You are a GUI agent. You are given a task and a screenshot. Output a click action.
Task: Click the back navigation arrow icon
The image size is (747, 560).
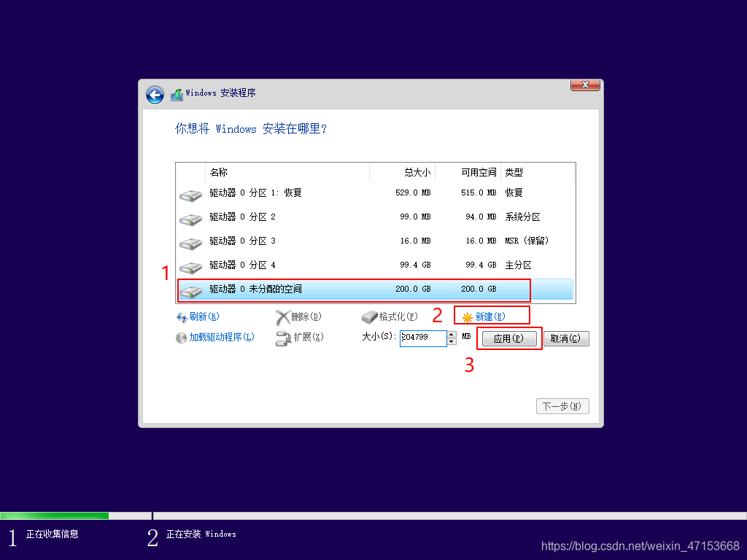(x=155, y=95)
